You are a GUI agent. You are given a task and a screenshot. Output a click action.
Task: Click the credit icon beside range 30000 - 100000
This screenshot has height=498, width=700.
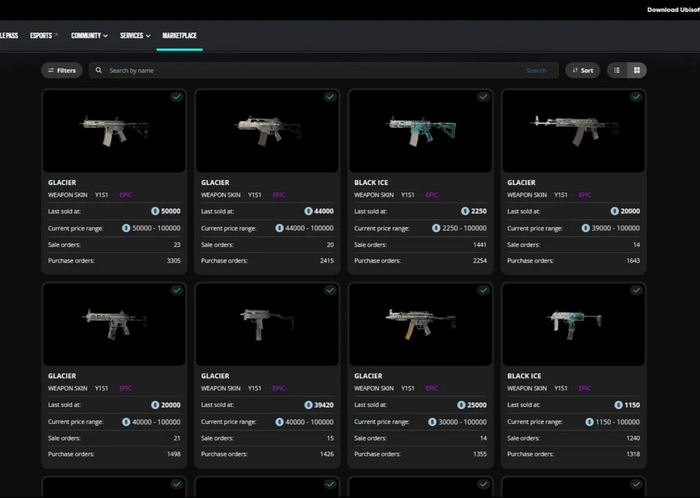coord(432,422)
